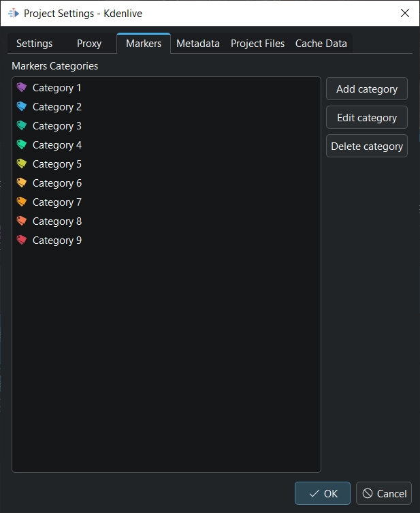The height and width of the screenshot is (513, 420).
Task: Click the orange tag icon for Category 7
Action: pos(22,202)
